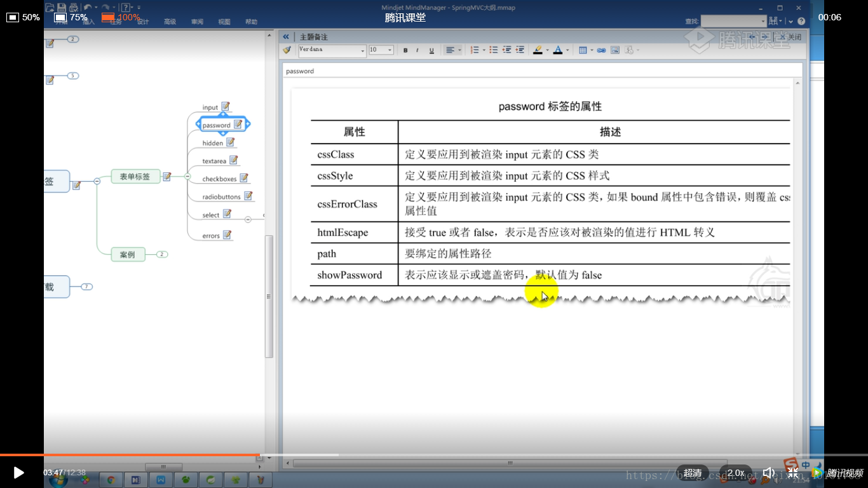The width and height of the screenshot is (868, 488).
Task: Apply bulleted list in notes
Action: [x=494, y=50]
